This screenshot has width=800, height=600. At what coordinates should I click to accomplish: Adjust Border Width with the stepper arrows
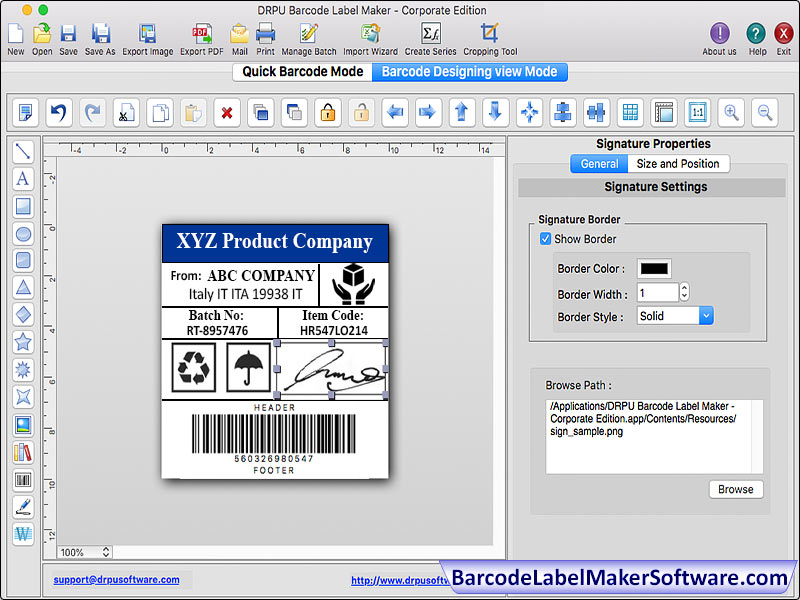tap(684, 292)
